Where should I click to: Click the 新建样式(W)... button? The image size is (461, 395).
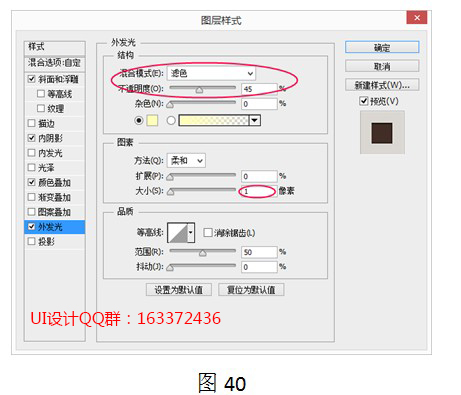tap(382, 85)
